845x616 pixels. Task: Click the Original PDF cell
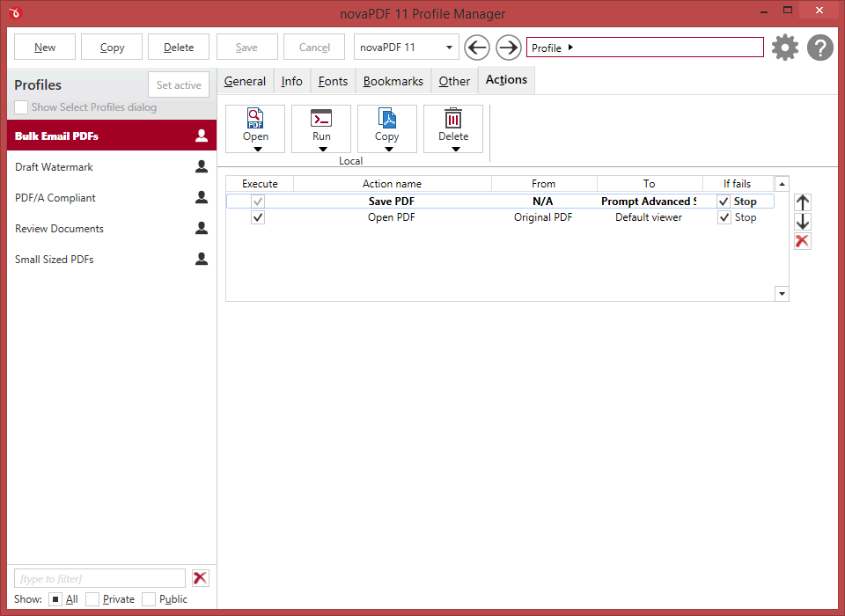[x=543, y=217]
